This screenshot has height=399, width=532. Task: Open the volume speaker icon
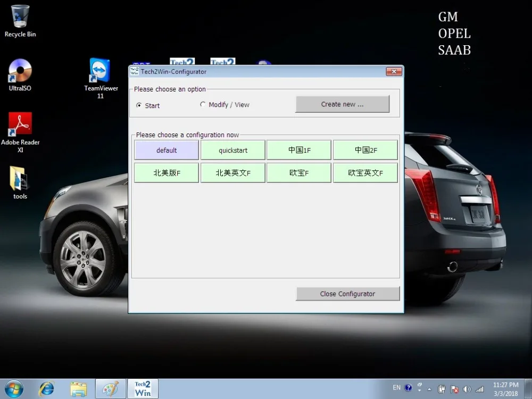tap(467, 389)
